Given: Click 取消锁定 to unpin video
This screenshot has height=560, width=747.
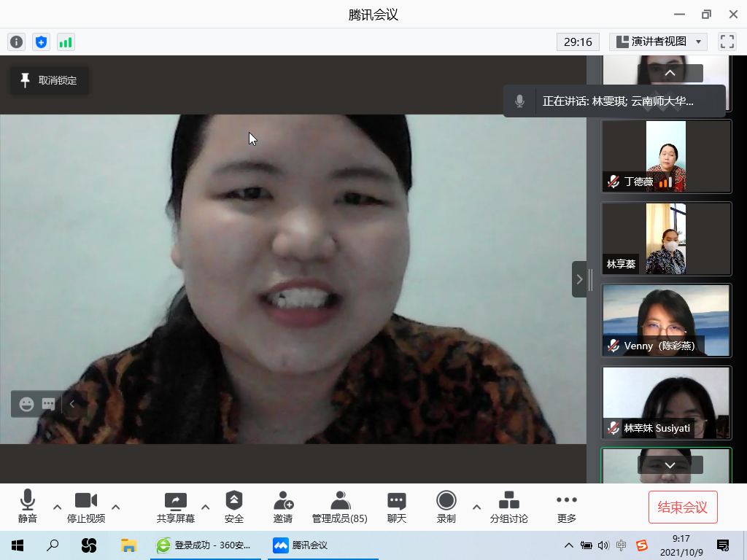Looking at the screenshot, I should click(x=49, y=80).
